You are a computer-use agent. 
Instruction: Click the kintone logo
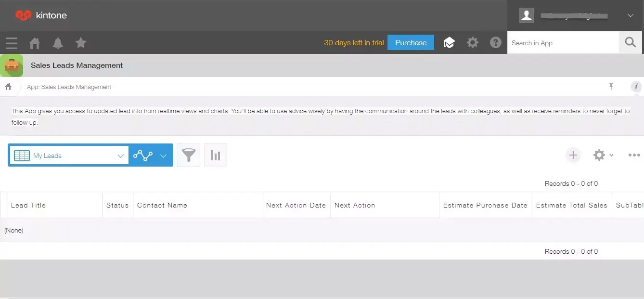tap(41, 15)
